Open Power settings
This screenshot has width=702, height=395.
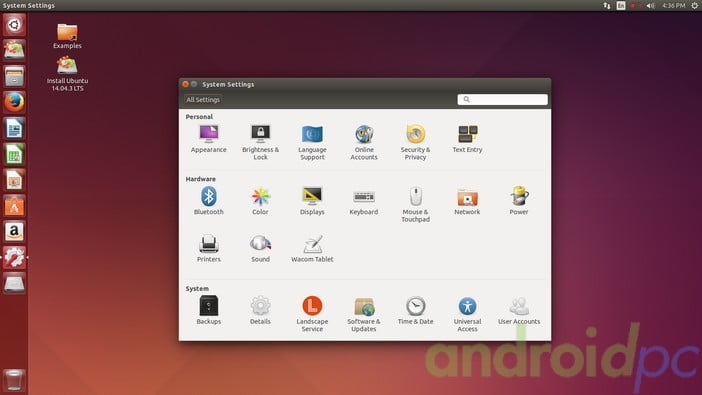519,202
